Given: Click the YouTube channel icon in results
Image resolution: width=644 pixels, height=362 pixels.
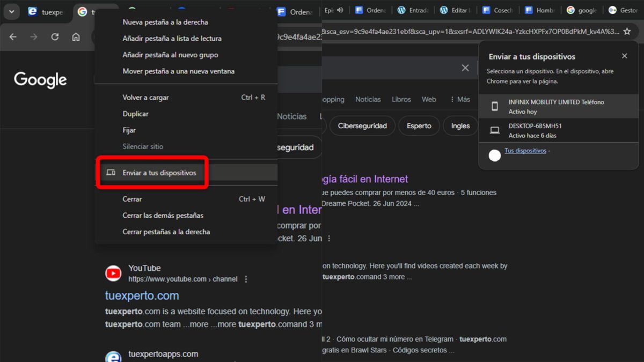Looking at the screenshot, I should [113, 273].
